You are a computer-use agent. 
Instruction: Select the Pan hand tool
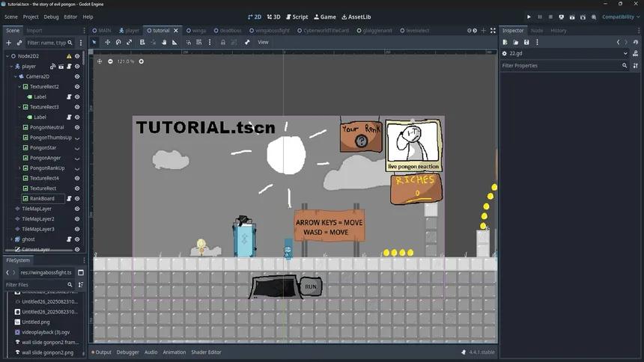[163, 42]
